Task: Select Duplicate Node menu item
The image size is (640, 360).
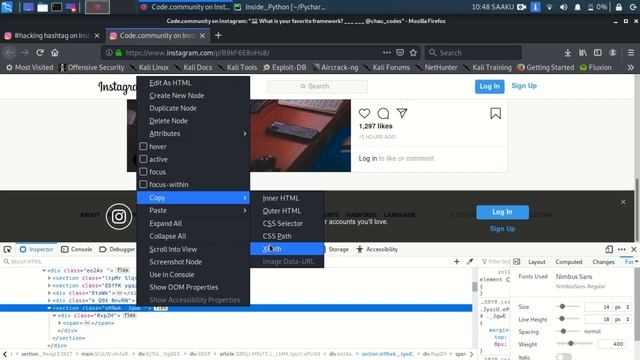Action: [193, 108]
